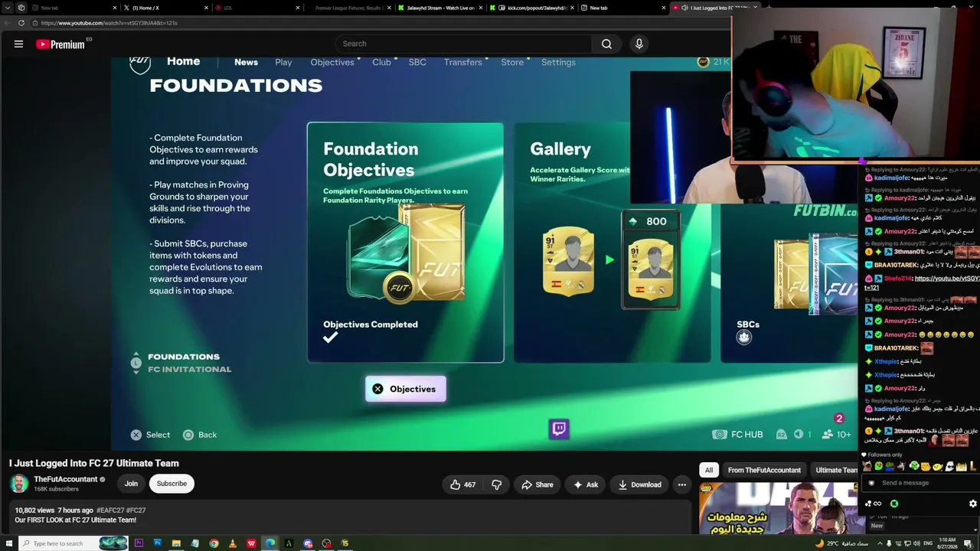
Task: Download the video
Action: pos(639,484)
